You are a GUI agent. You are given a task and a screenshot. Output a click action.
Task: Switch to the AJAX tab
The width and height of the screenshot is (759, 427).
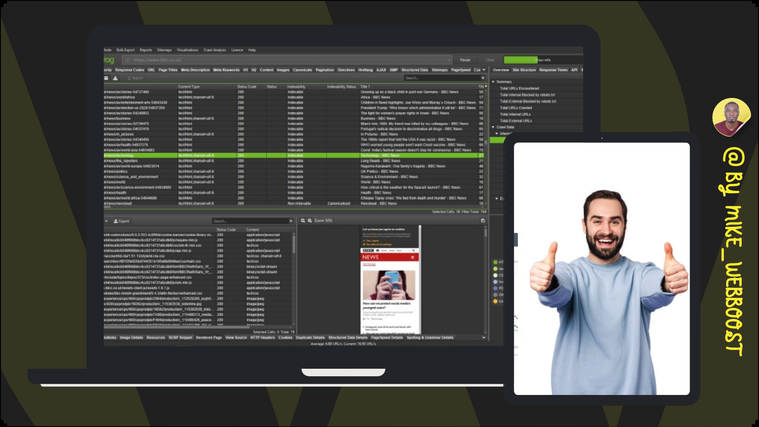coord(381,70)
